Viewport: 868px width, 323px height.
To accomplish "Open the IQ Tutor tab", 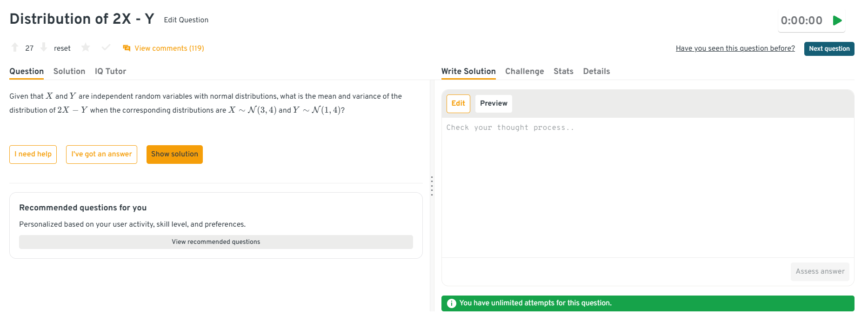I will pyautogui.click(x=110, y=71).
